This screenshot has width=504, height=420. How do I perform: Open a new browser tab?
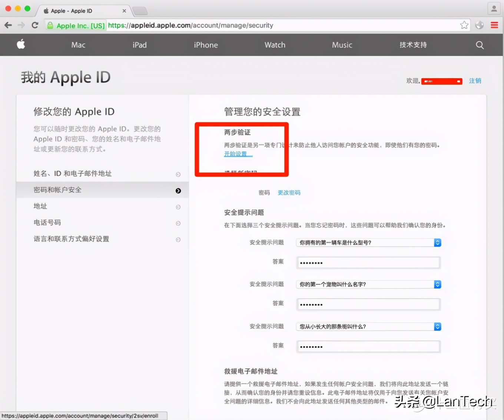(x=140, y=11)
